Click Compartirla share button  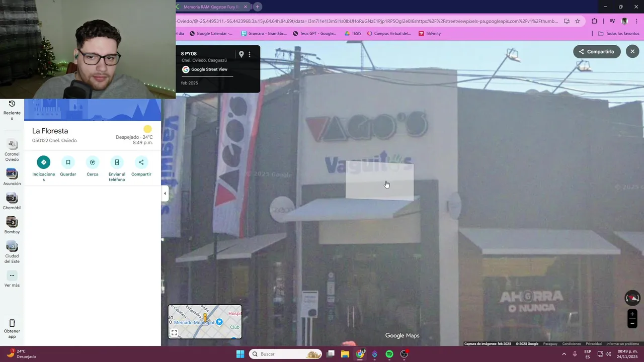597,52
